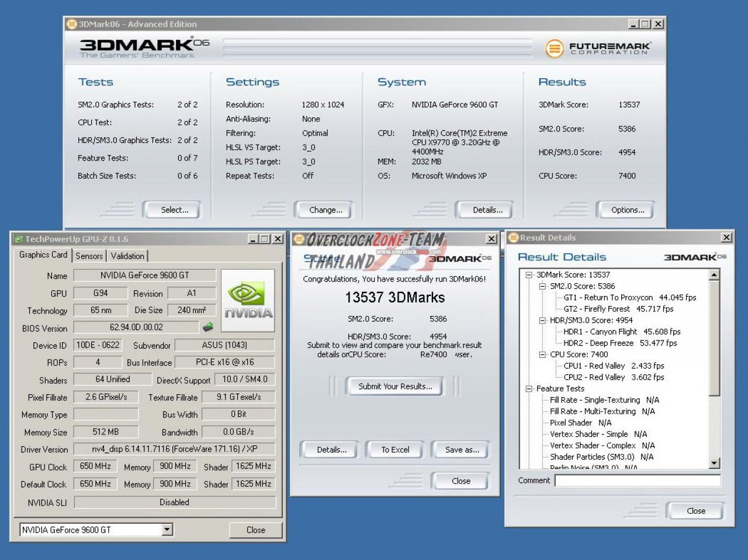Click the GPU-Z title bar icon

click(19, 239)
